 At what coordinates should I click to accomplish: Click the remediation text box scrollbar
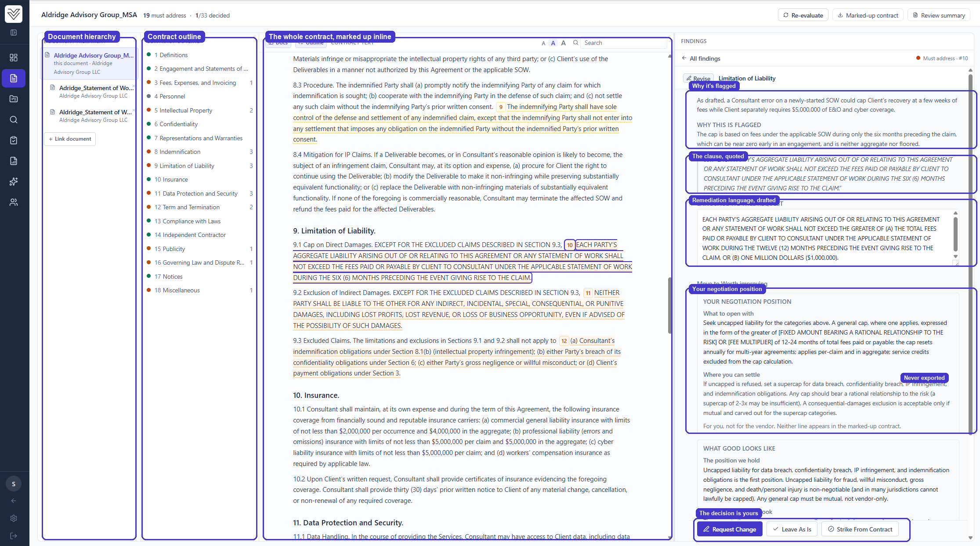click(955, 234)
